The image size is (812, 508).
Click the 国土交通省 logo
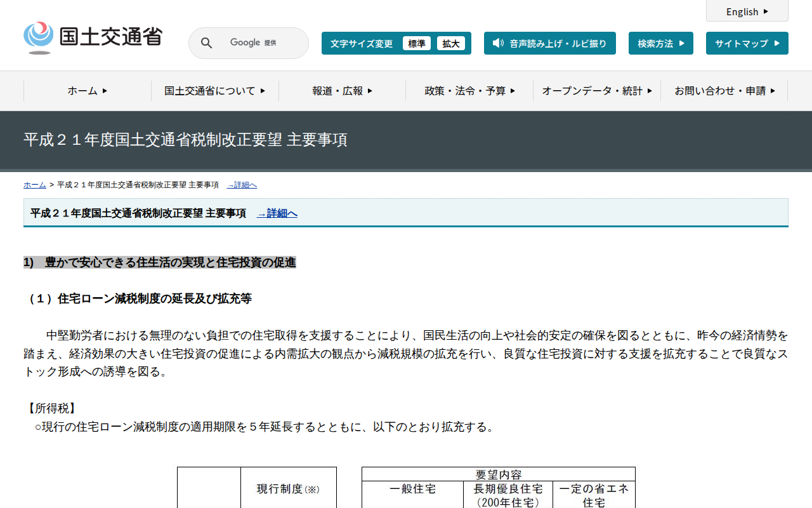93,37
